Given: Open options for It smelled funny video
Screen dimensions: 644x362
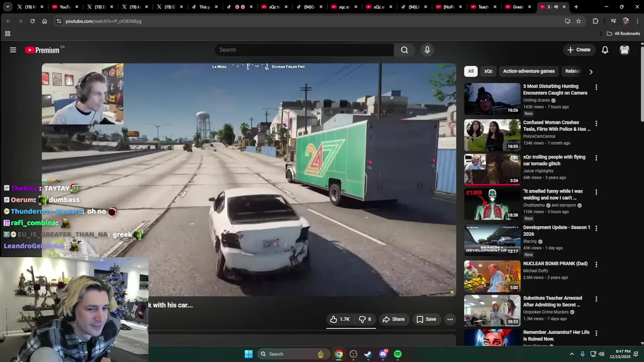Looking at the screenshot, I should click(596, 192).
